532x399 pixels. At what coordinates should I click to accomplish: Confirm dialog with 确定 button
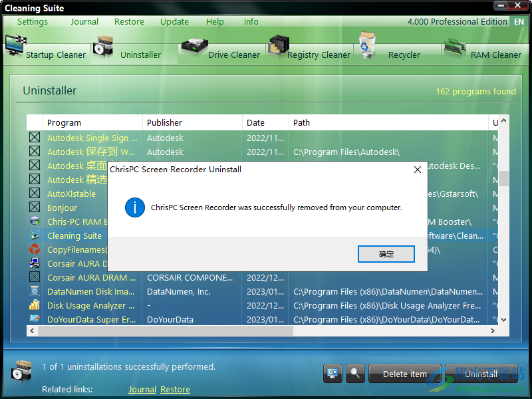pyautogui.click(x=386, y=254)
